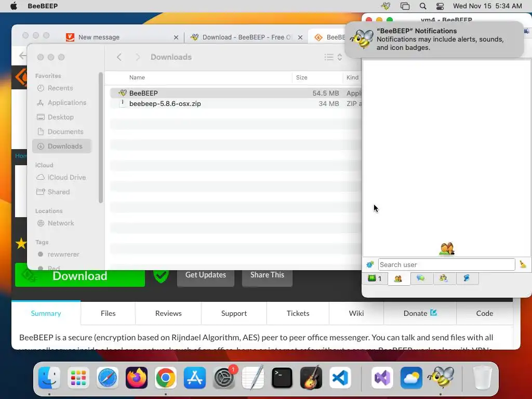Sort Downloads by Size column
Screen dimensions: 532x399
click(x=302, y=77)
